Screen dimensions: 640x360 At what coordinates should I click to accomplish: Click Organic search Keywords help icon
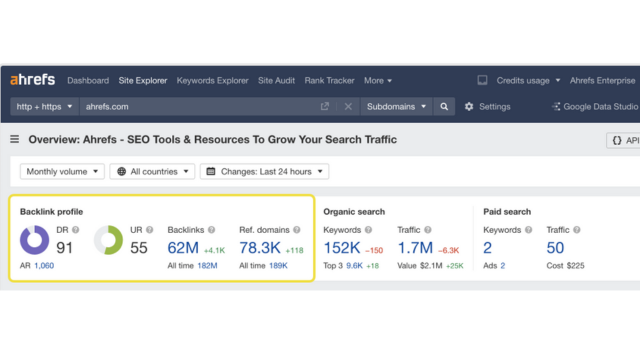[369, 230]
